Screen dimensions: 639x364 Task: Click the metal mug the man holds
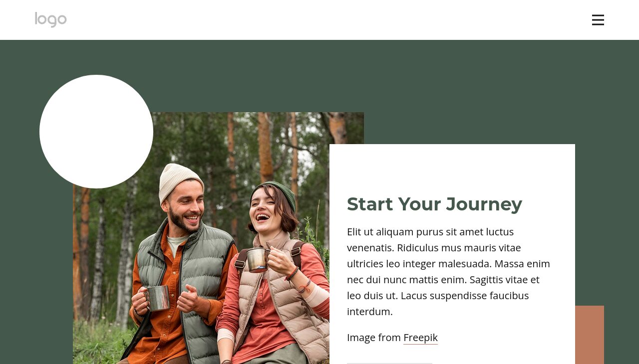pyautogui.click(x=156, y=298)
